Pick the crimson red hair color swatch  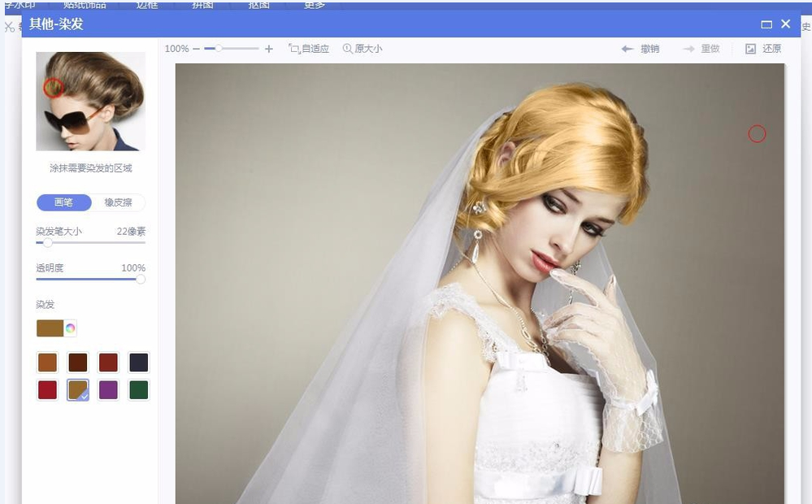click(x=48, y=390)
